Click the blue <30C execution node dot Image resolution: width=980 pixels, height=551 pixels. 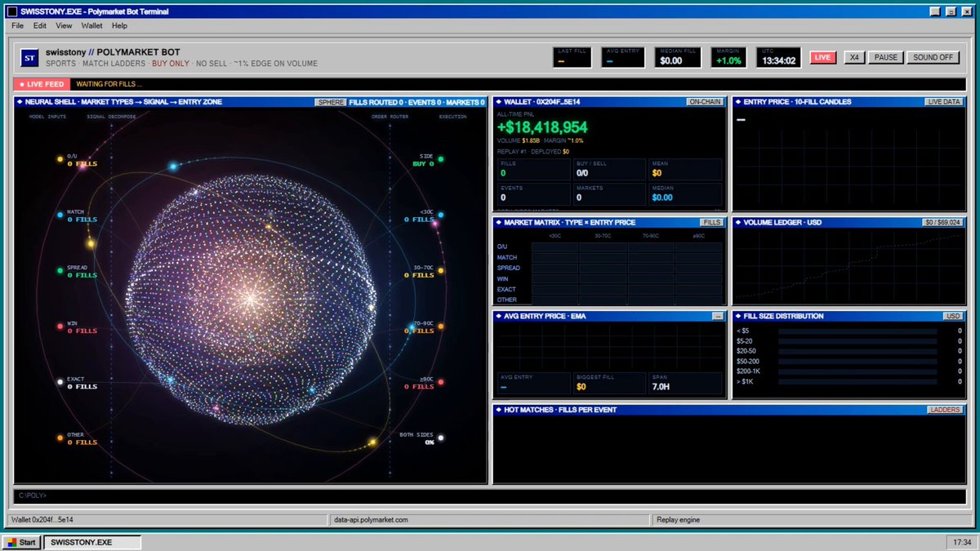click(x=441, y=216)
